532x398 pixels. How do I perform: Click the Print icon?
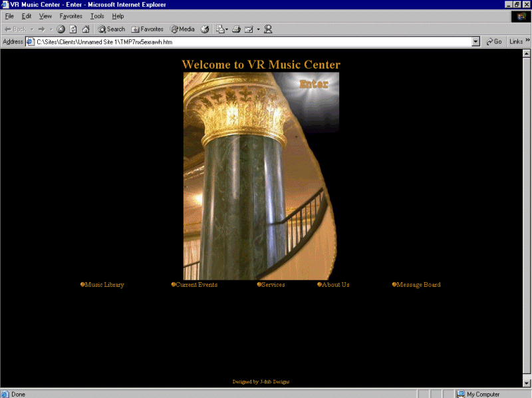point(235,29)
